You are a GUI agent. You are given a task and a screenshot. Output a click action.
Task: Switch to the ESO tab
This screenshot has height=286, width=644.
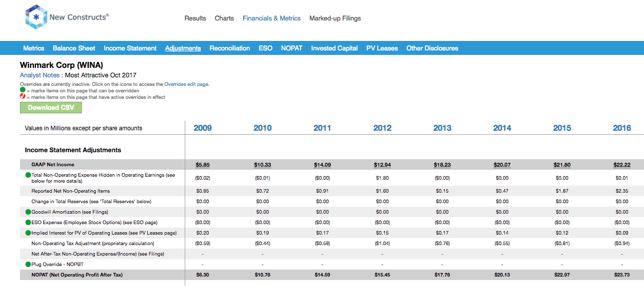266,48
